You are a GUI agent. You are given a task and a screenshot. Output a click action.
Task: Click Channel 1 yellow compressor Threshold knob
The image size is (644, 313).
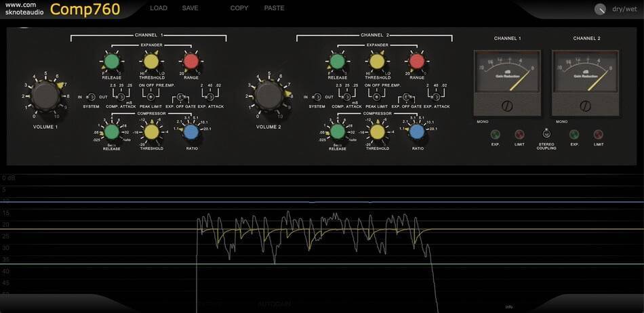(152, 131)
